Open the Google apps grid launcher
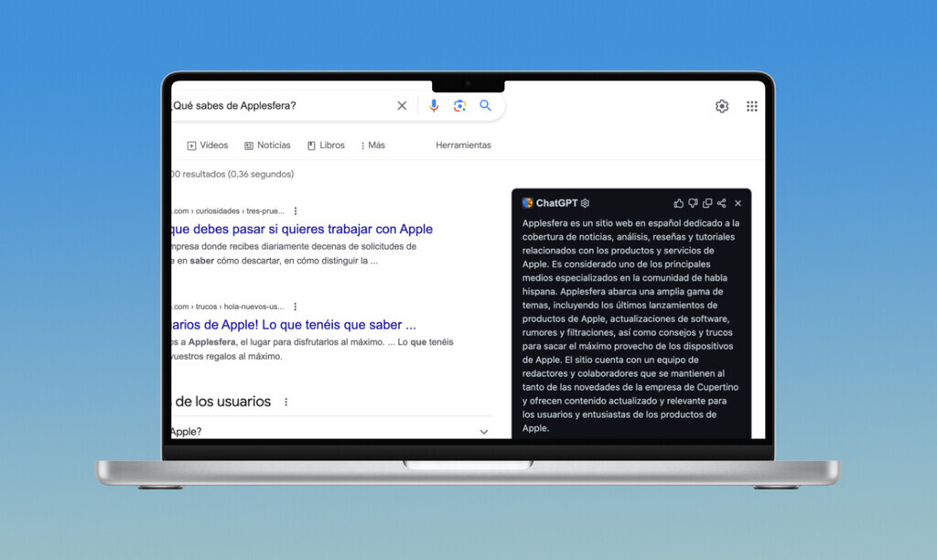Image resolution: width=937 pixels, height=560 pixels. [x=752, y=105]
